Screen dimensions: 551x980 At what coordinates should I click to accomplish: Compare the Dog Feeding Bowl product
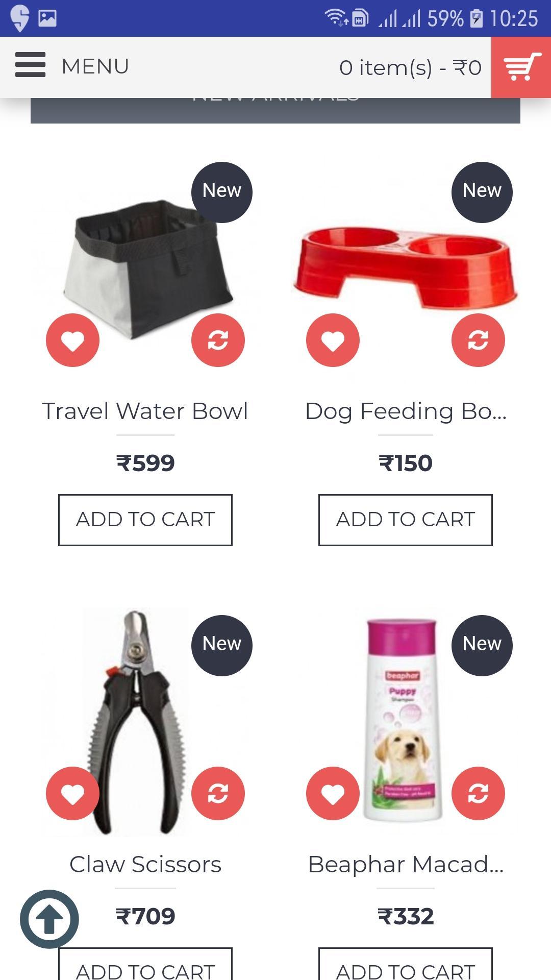click(x=478, y=340)
